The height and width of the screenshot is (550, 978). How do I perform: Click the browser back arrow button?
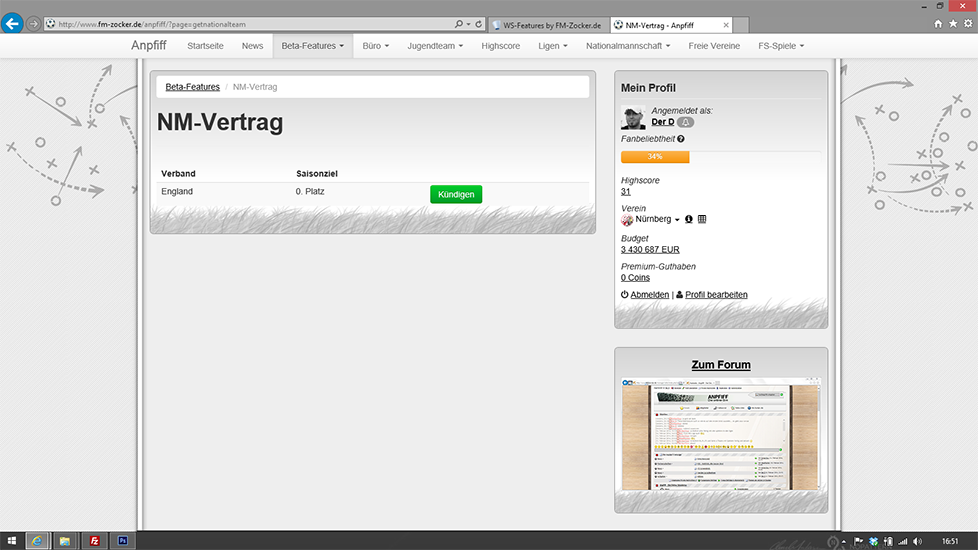(x=12, y=23)
